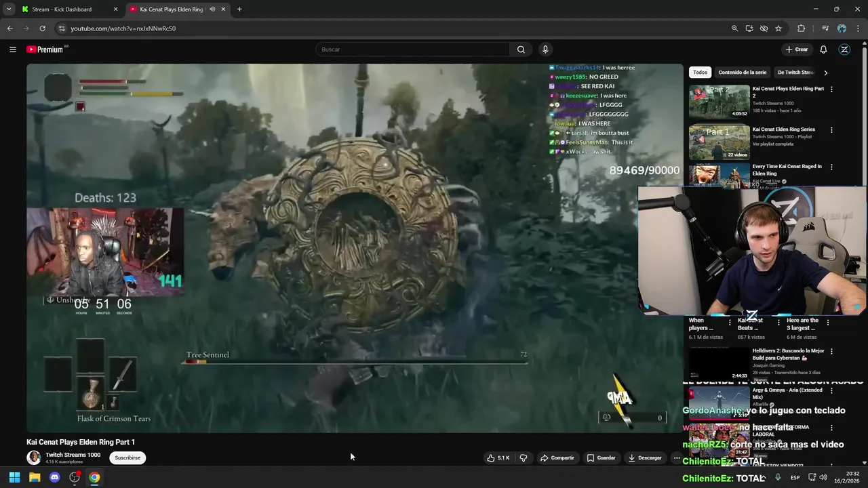Click the YouTube search magnifier button
The height and width of the screenshot is (488, 868).
521,49
